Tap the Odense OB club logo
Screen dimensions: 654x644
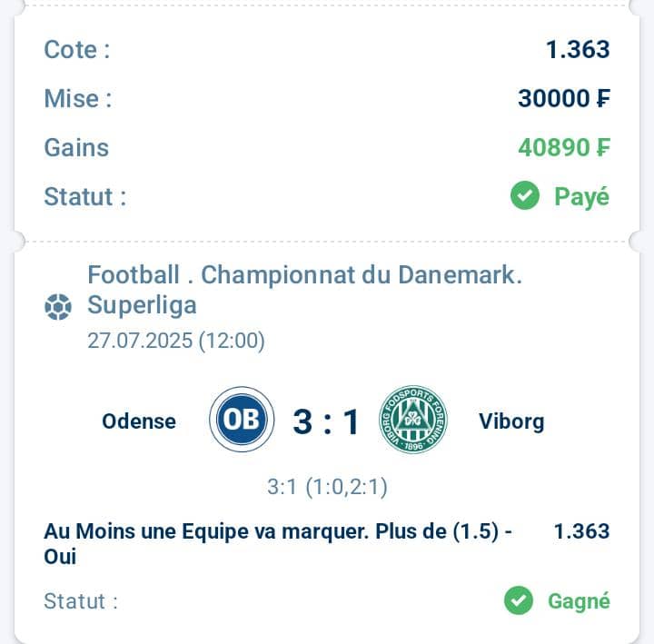[242, 419]
